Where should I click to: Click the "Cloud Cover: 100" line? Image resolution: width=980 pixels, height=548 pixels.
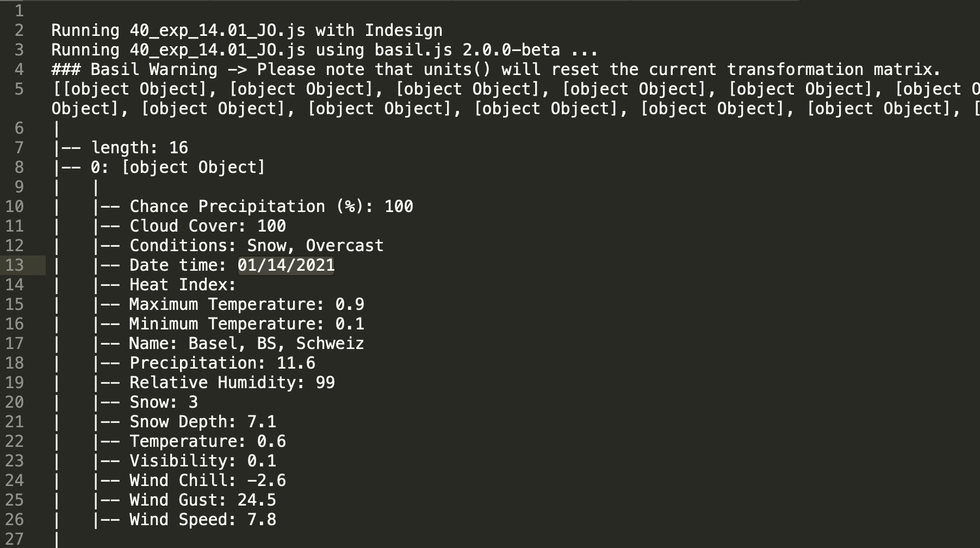coord(207,226)
